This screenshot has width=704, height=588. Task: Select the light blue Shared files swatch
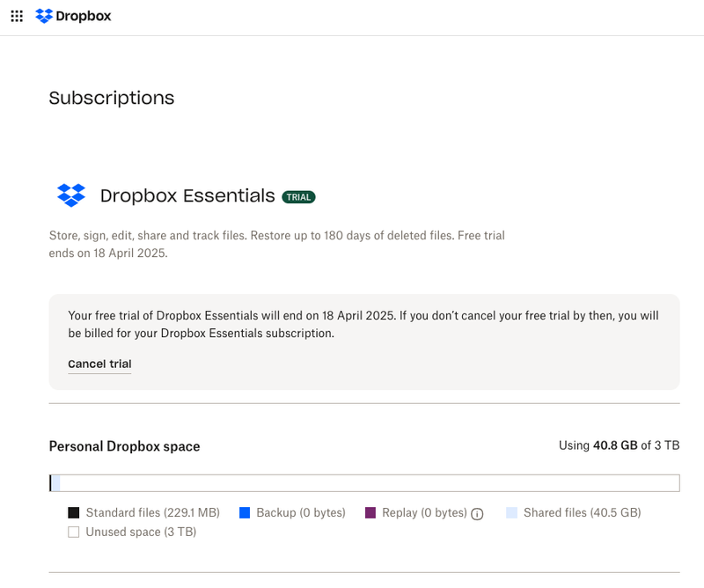coord(512,512)
